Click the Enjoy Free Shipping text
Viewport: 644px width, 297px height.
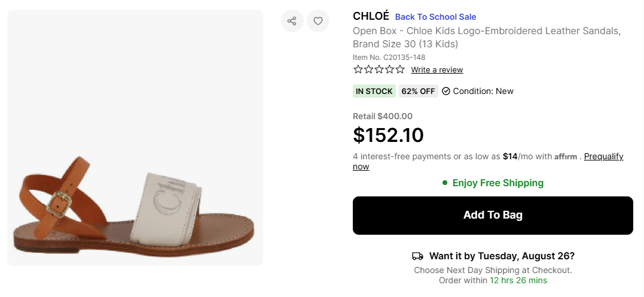pyautogui.click(x=498, y=183)
